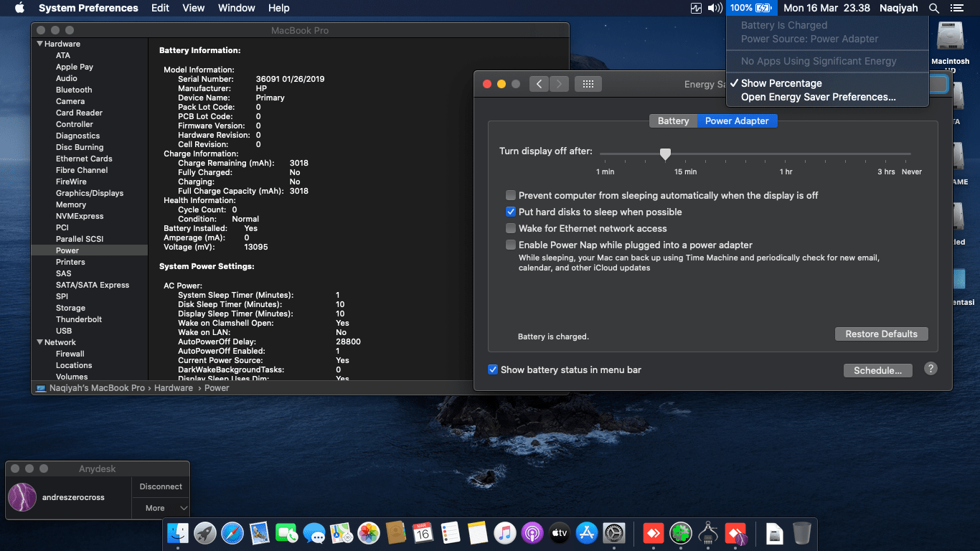Viewport: 980px width, 551px height.
Task: Open Calendar icon in Dock
Action: pos(423,533)
